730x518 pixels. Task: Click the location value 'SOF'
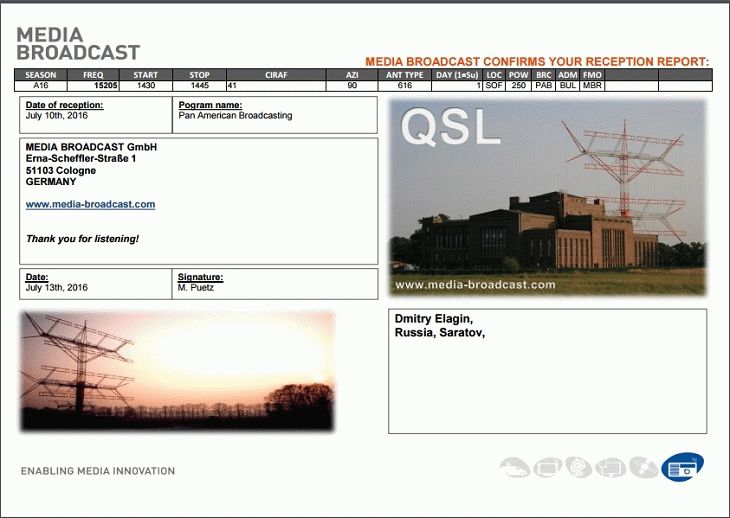pyautogui.click(x=494, y=86)
